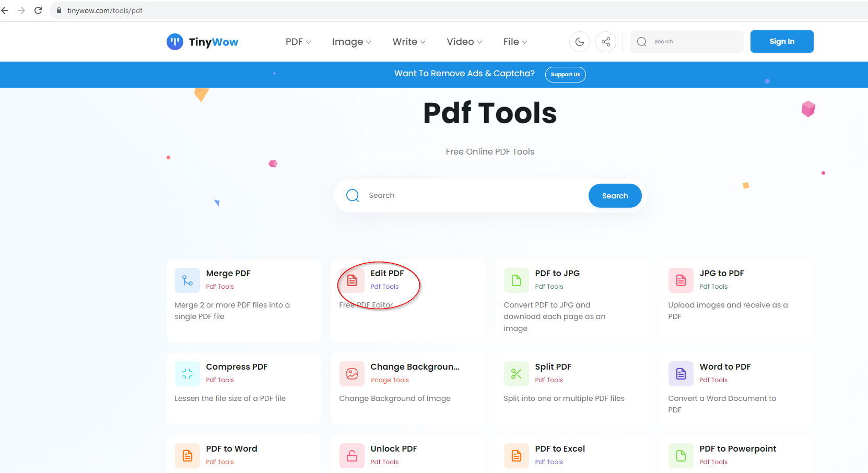Image resolution: width=868 pixels, height=473 pixels.
Task: Open the Unlock PDF title link
Action: [x=394, y=449]
